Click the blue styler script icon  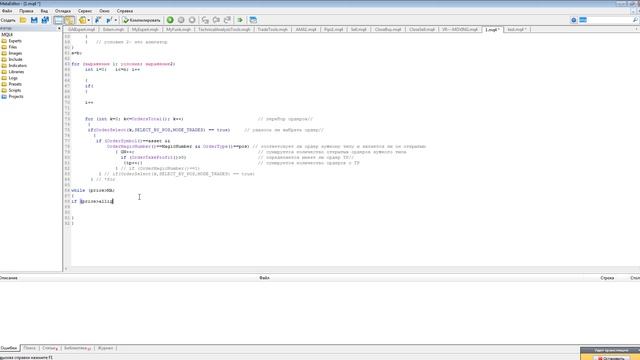click(x=109, y=20)
